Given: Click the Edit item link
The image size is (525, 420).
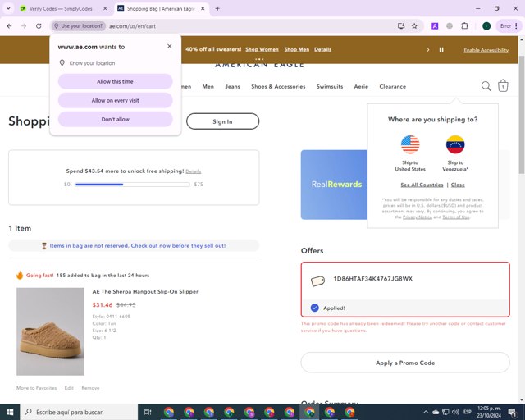Looking at the screenshot, I should (x=69, y=388).
